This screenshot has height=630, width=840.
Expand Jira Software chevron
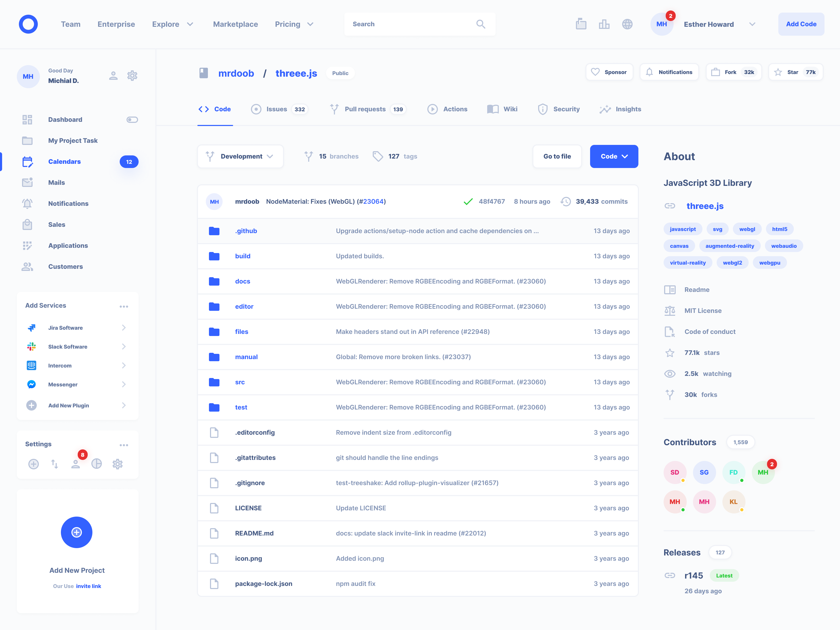(124, 328)
